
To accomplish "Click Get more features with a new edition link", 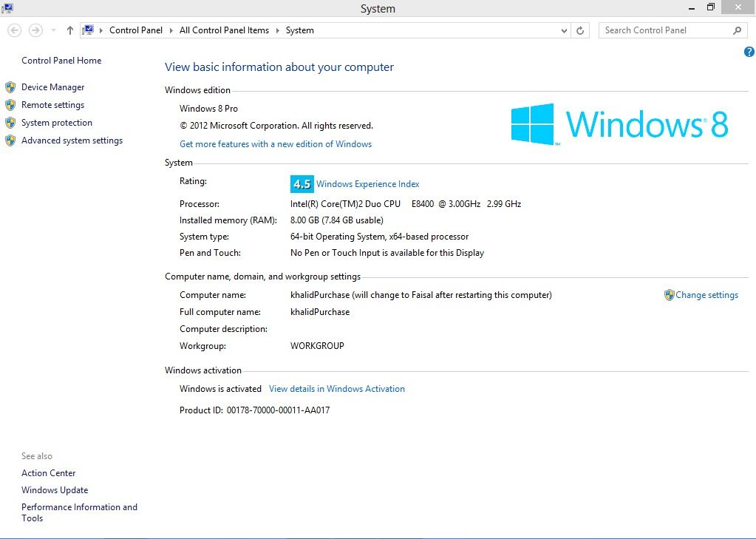I will (276, 143).
